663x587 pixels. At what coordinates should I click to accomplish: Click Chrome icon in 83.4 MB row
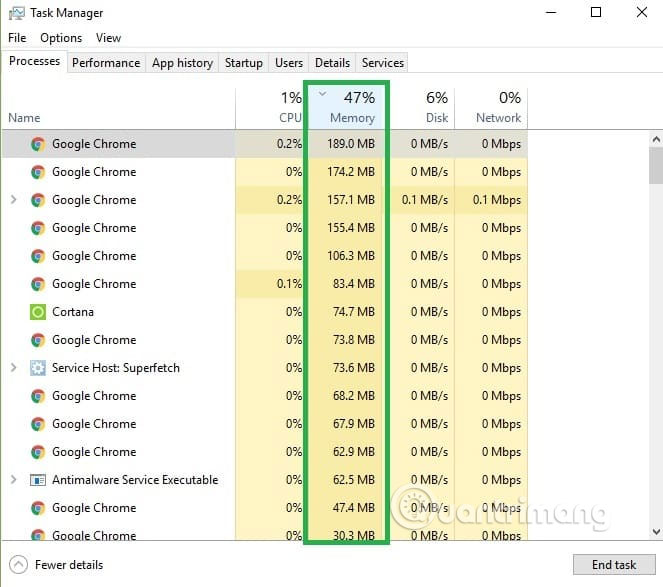coord(38,284)
